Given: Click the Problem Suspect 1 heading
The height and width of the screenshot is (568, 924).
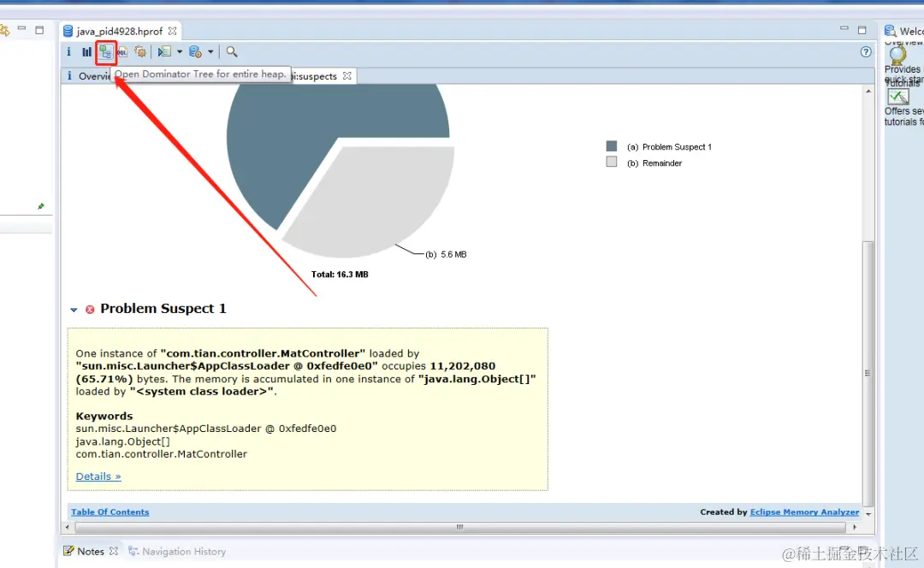Looking at the screenshot, I should (163, 309).
